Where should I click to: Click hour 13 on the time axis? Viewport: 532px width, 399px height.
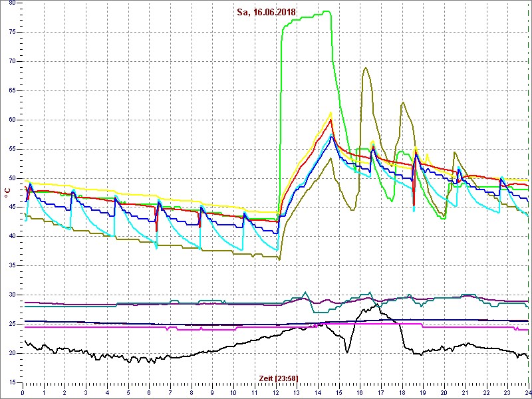click(297, 392)
